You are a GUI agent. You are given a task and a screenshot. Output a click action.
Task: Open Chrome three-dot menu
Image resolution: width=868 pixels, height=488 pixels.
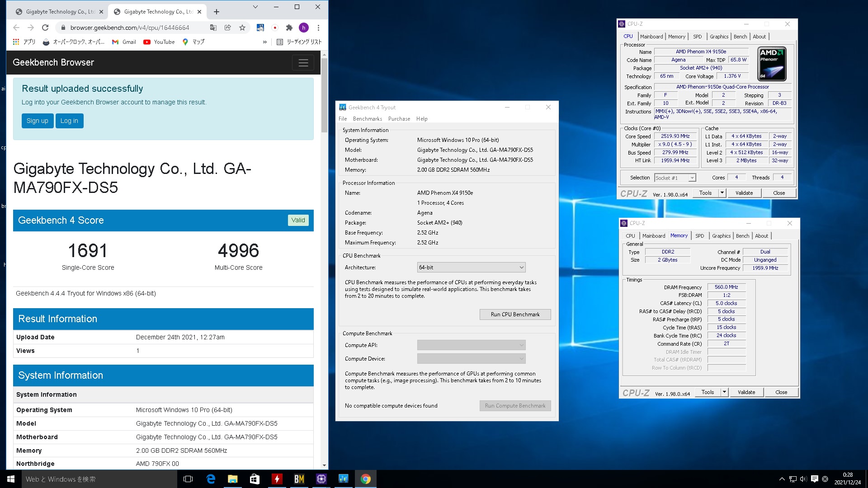pos(318,28)
